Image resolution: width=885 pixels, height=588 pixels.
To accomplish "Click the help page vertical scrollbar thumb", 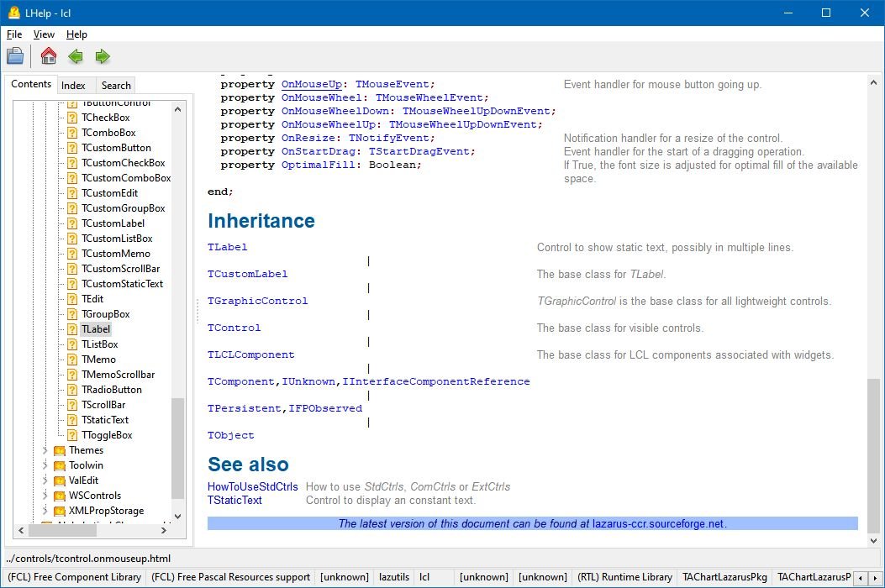I will click(x=873, y=455).
